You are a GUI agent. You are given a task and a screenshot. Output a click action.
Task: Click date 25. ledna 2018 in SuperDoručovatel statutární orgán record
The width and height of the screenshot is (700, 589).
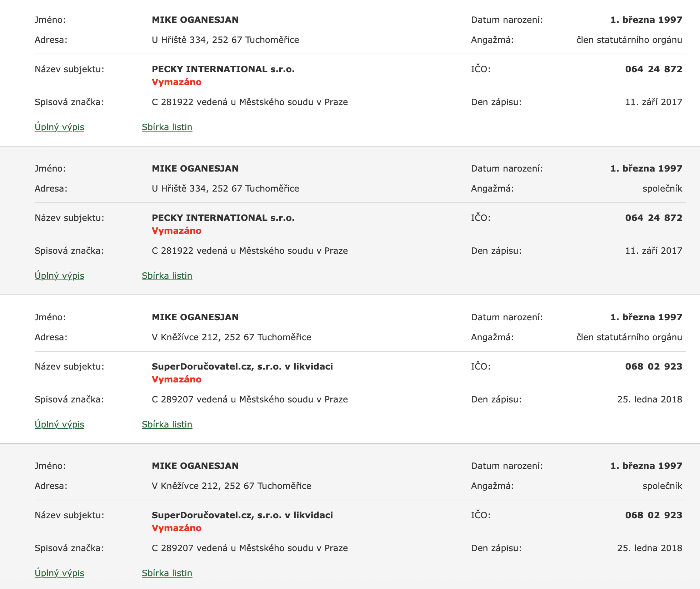click(650, 399)
